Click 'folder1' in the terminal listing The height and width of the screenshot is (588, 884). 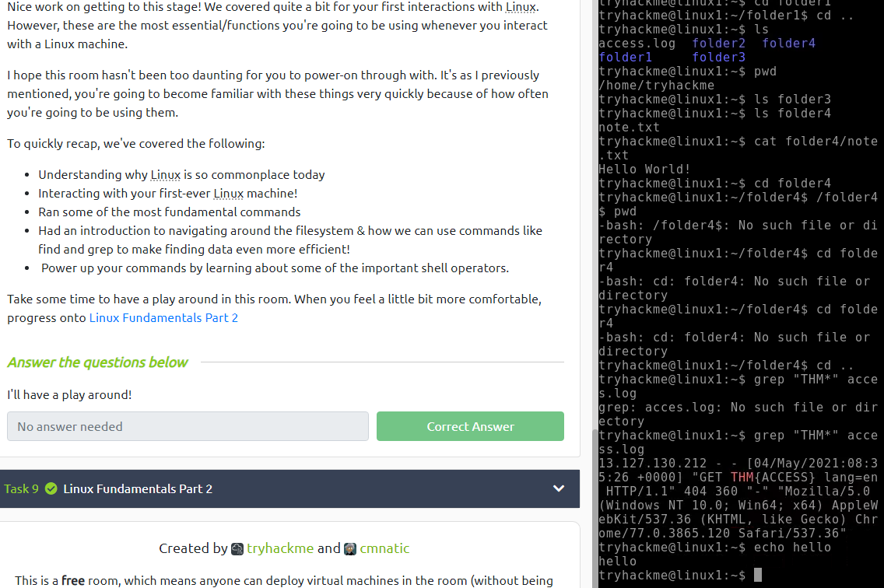coord(625,58)
